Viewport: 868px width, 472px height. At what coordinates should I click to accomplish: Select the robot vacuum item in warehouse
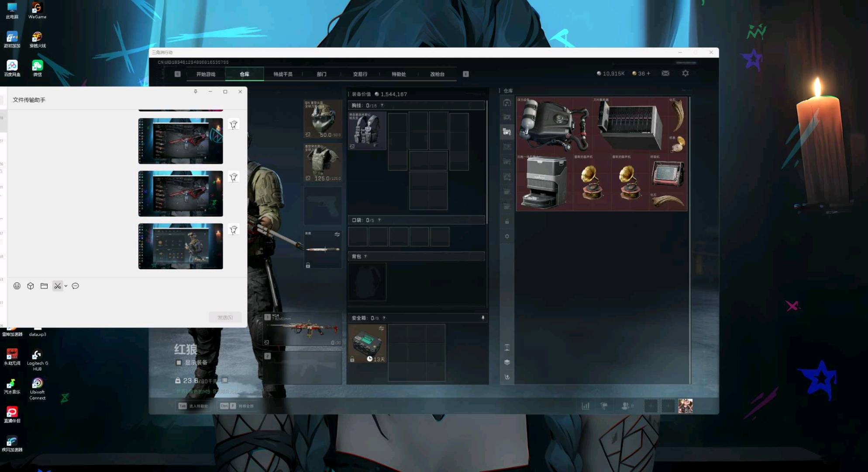click(x=545, y=182)
